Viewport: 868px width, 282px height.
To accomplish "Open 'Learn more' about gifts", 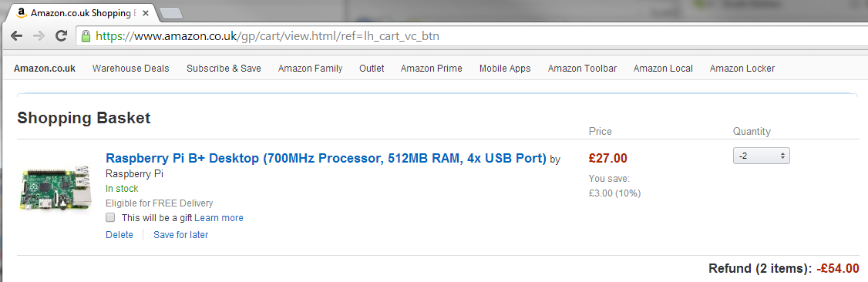I will (x=219, y=218).
